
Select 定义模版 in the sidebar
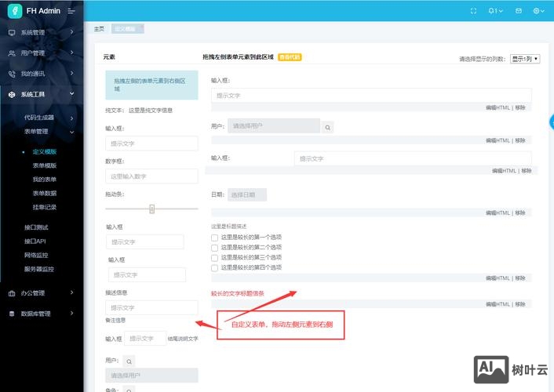[45, 152]
